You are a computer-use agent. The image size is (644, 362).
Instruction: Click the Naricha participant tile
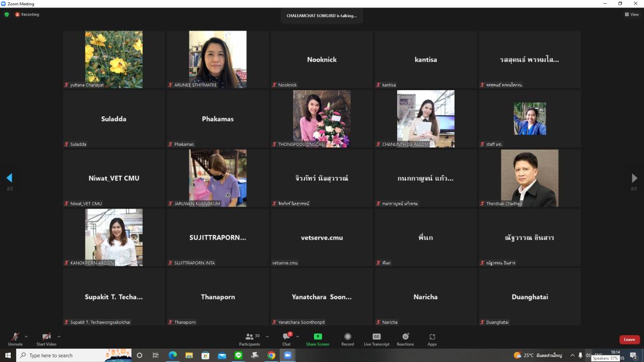coord(426,297)
